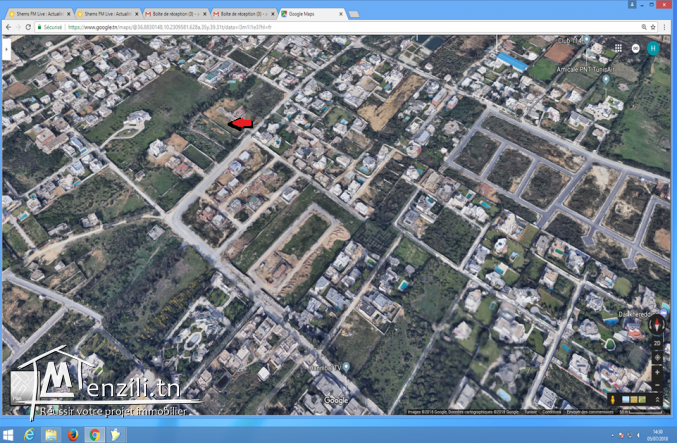Viewport: 677px width, 443px height.
Task: Open the Chrome three-dot menu
Action: coord(667,27)
